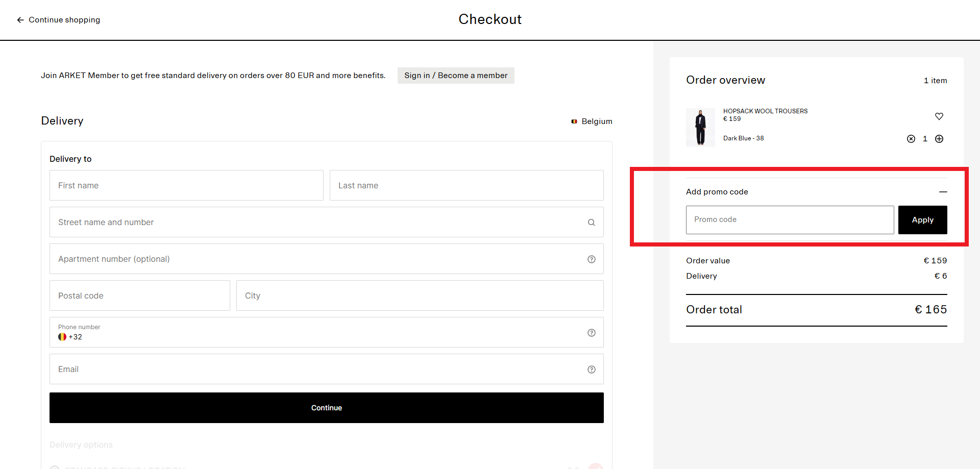Image resolution: width=980 pixels, height=469 pixels.
Task: Click the back arrow beside Continue shopping
Action: coord(20,20)
